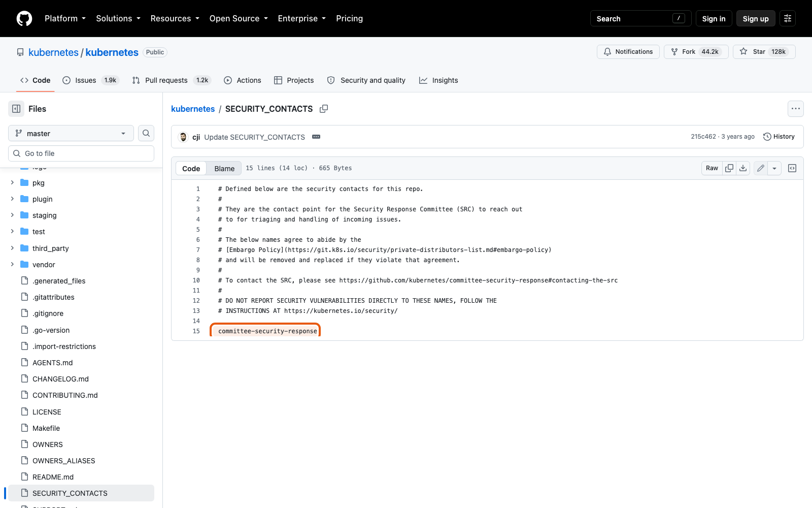
Task: Expand the commit message ellipsis
Action: point(316,137)
